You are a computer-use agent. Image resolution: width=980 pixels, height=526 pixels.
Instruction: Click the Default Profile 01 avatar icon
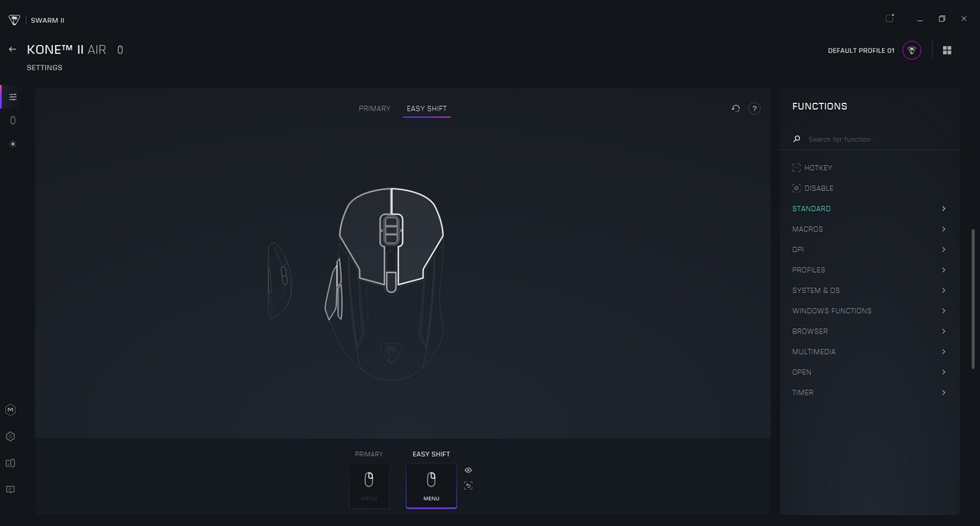coord(911,50)
